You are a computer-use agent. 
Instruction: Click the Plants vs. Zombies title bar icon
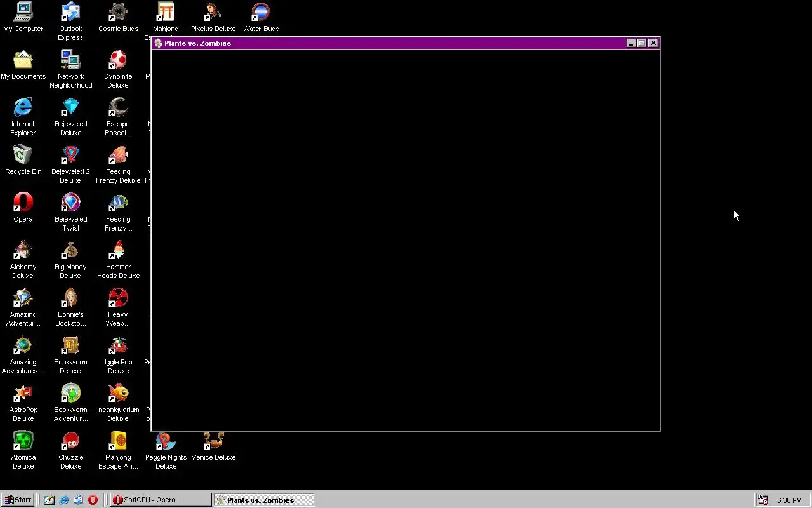click(x=159, y=43)
